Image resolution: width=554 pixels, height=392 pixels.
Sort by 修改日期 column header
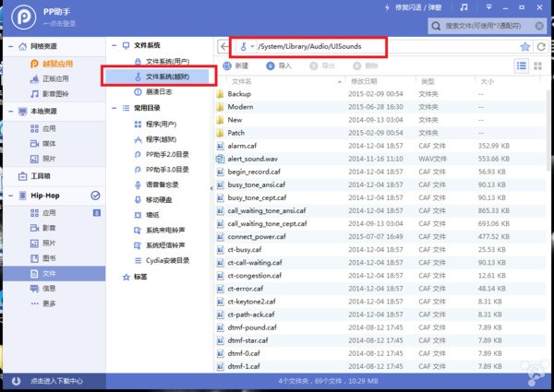(x=364, y=81)
